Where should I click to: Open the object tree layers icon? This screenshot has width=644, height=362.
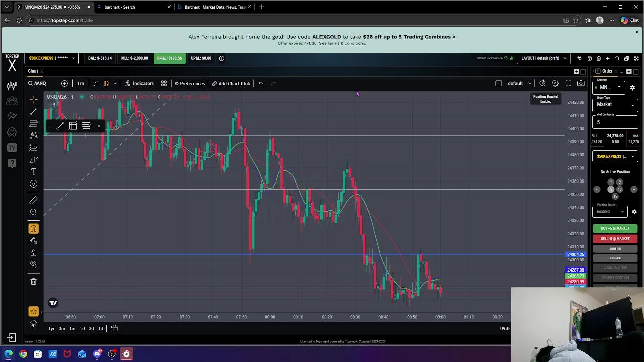pos(33,323)
